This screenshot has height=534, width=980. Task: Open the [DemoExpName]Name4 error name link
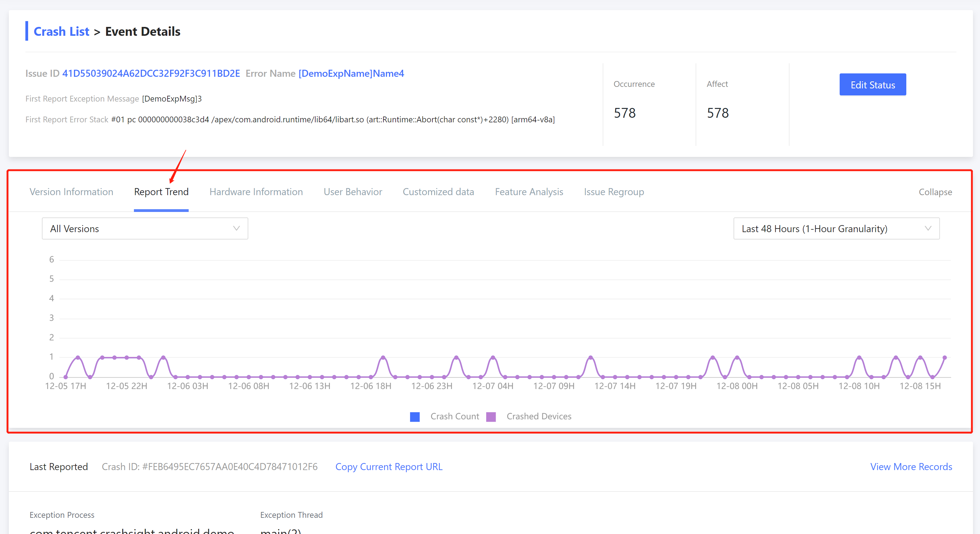pyautogui.click(x=351, y=73)
